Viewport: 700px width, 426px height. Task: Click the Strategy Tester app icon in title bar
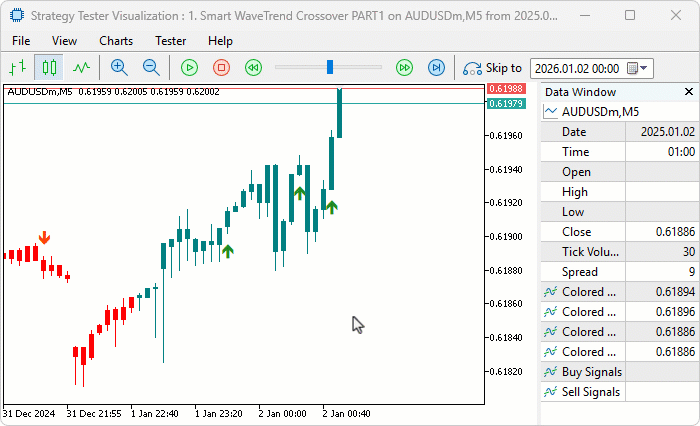[x=17, y=16]
